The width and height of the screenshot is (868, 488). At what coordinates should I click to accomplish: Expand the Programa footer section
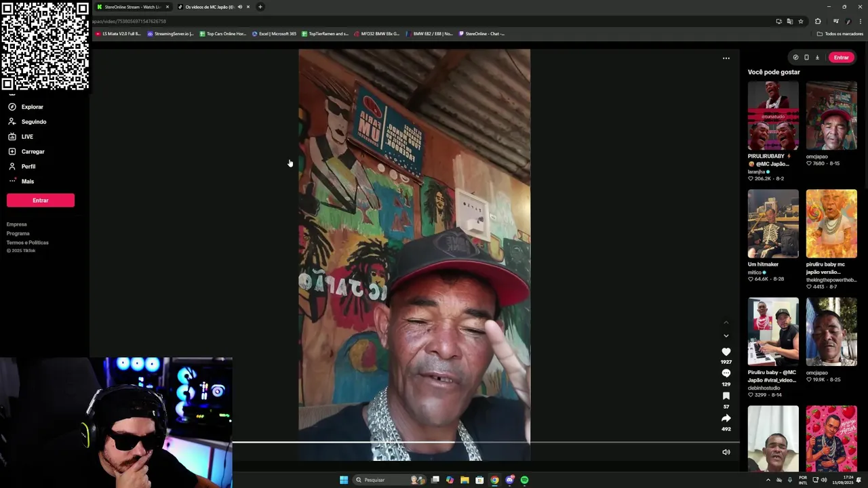(x=18, y=233)
